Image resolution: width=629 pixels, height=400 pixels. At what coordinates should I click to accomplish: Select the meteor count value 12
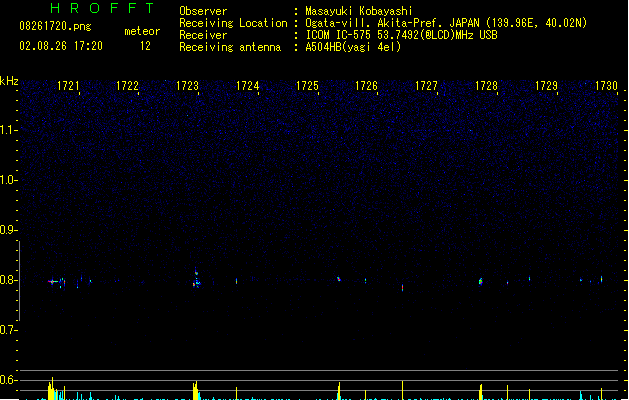click(x=145, y=46)
